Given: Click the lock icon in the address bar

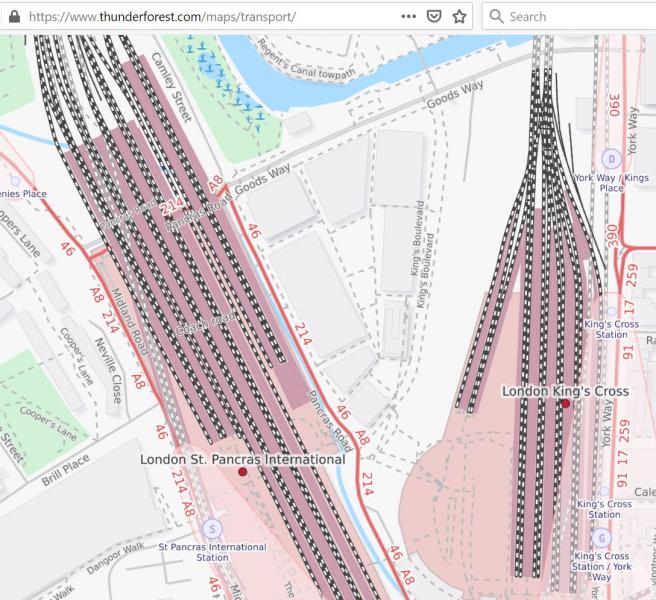Looking at the screenshot, I should click(15, 16).
